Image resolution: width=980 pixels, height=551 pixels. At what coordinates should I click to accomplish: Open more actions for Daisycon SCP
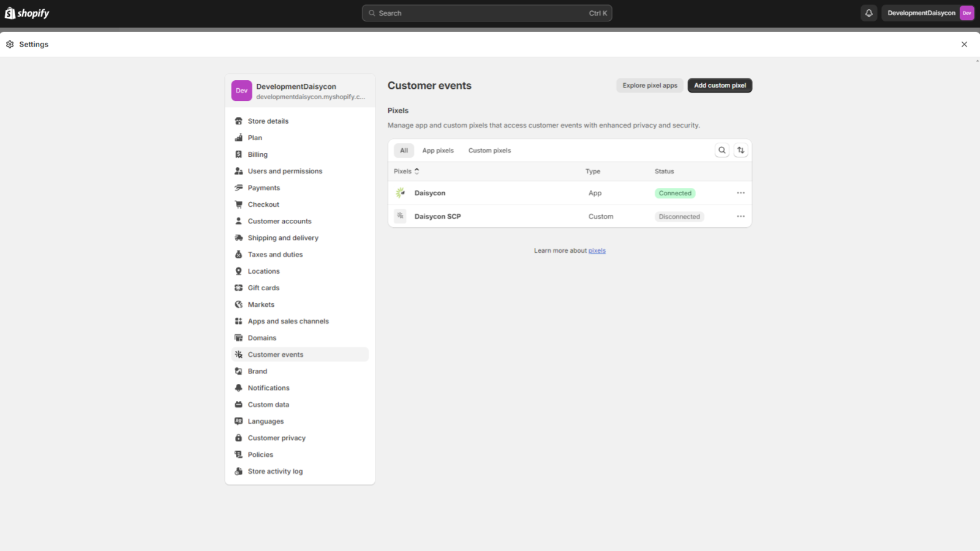tap(741, 216)
